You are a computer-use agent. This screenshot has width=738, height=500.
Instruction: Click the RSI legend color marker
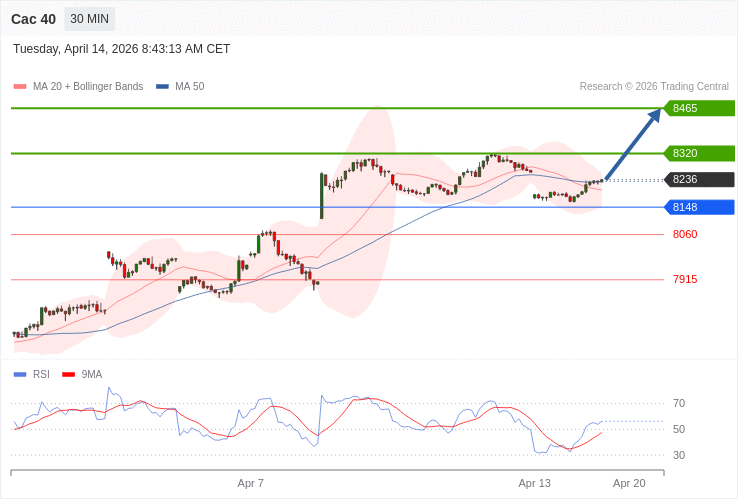pyautogui.click(x=20, y=375)
